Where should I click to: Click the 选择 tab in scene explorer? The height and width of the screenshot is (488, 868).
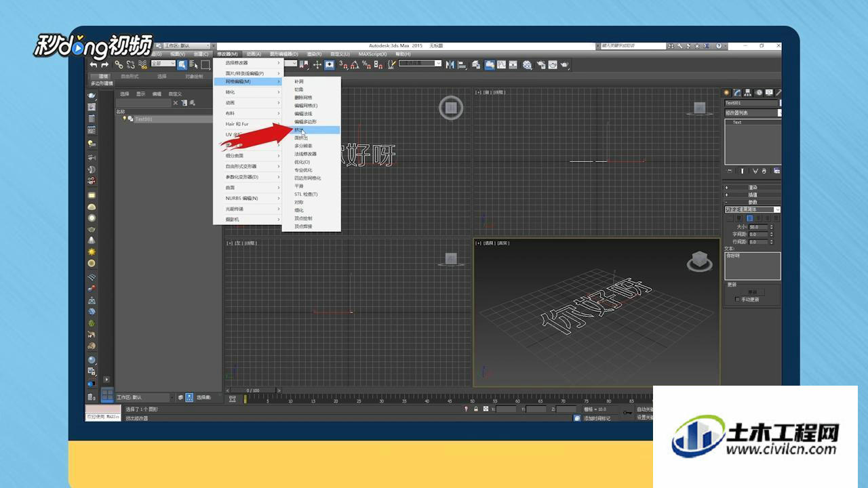coord(124,94)
